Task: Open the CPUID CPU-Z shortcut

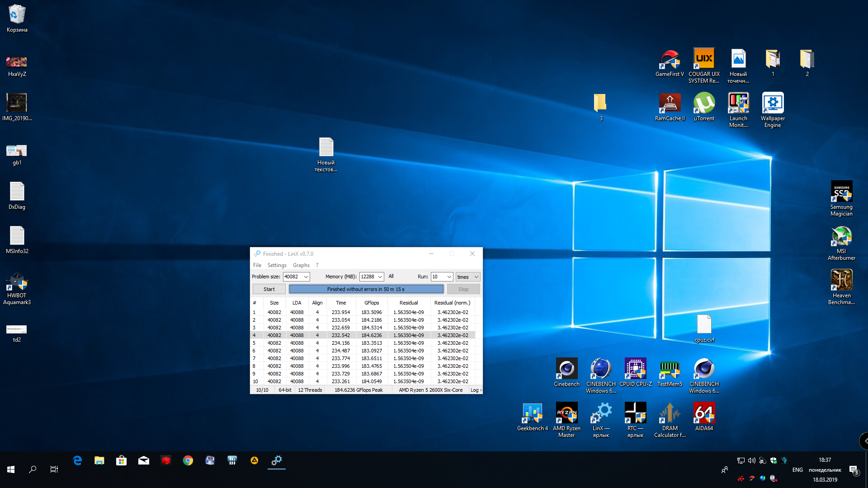Action: point(635,369)
